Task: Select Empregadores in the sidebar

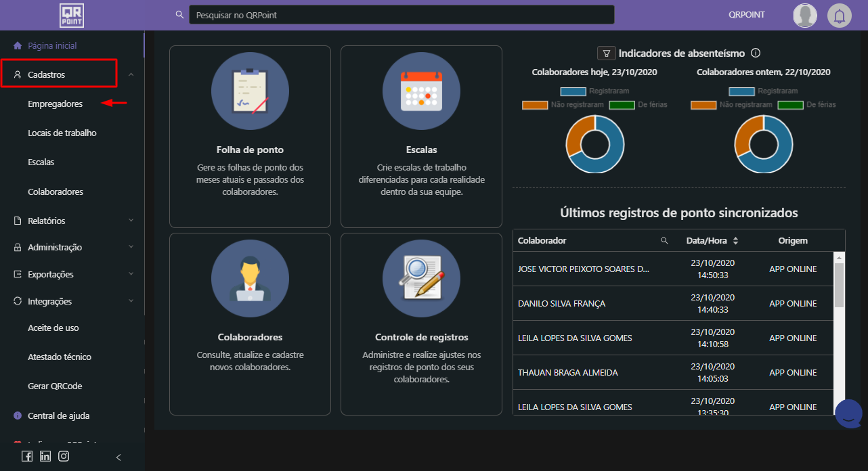Action: coord(56,104)
